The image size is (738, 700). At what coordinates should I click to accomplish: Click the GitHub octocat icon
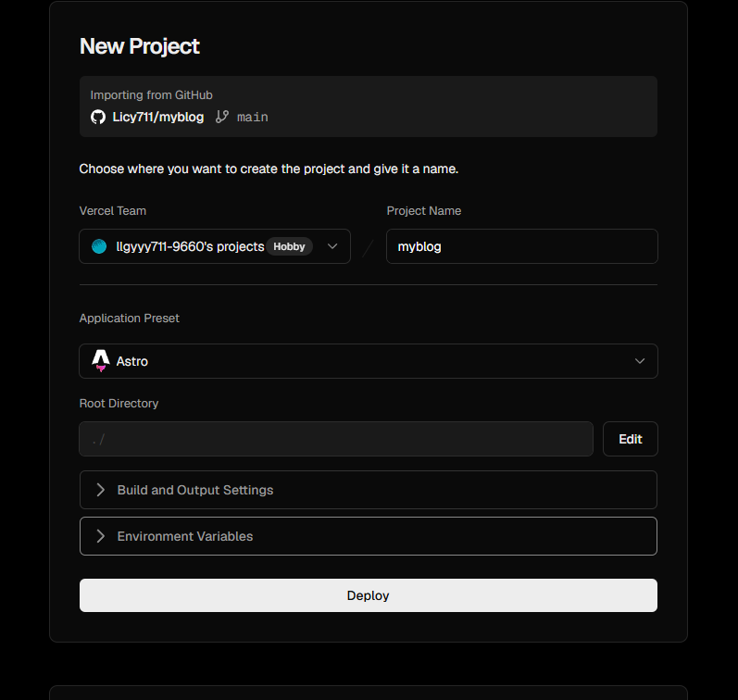[x=98, y=117]
